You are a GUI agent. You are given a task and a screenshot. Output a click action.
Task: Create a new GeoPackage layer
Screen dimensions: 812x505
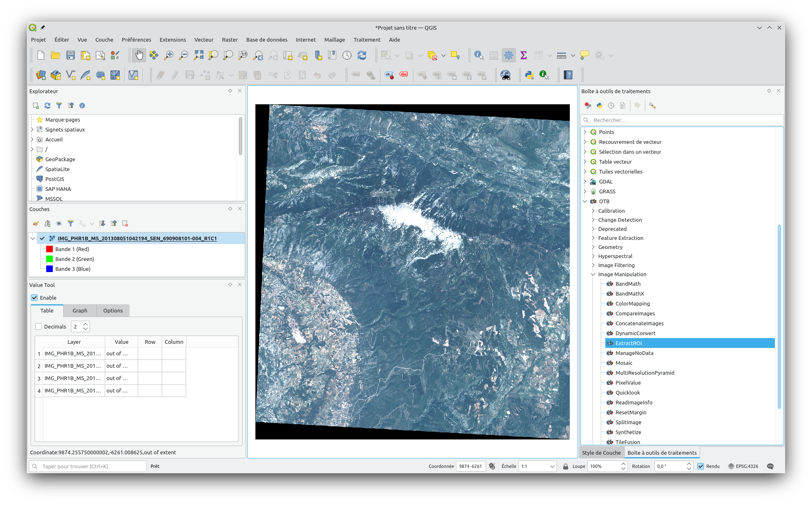(x=55, y=75)
